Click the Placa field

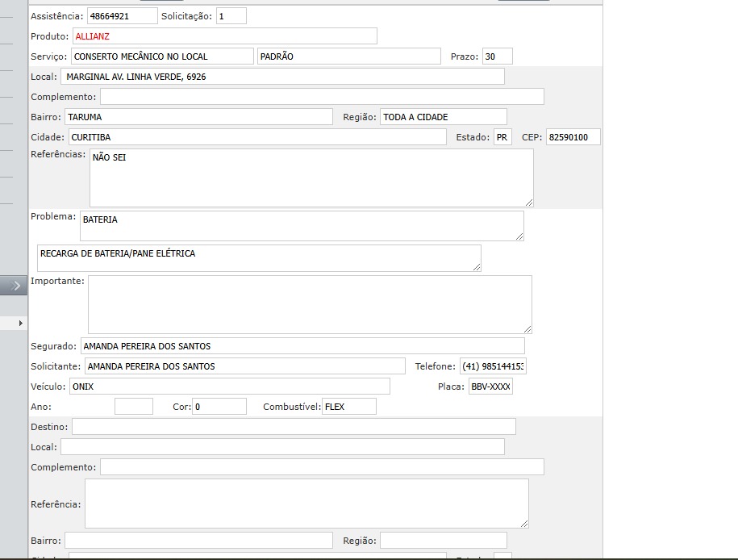point(490,387)
